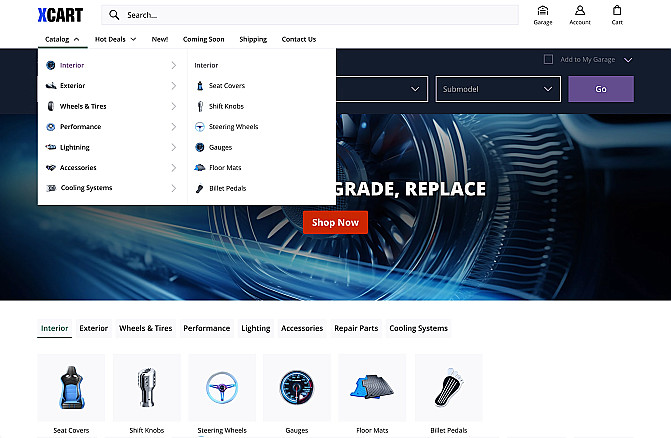Check the Add to My Garage checkbox

coord(548,59)
